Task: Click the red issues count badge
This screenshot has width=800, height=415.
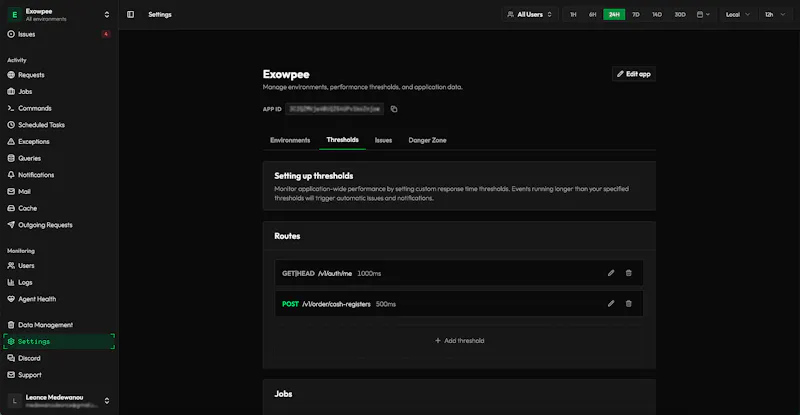Action: 106,34
